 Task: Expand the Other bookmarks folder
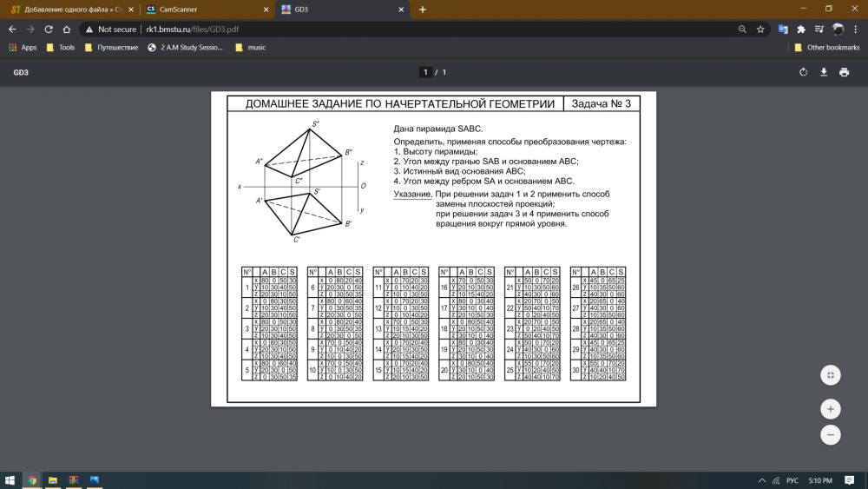coord(825,48)
